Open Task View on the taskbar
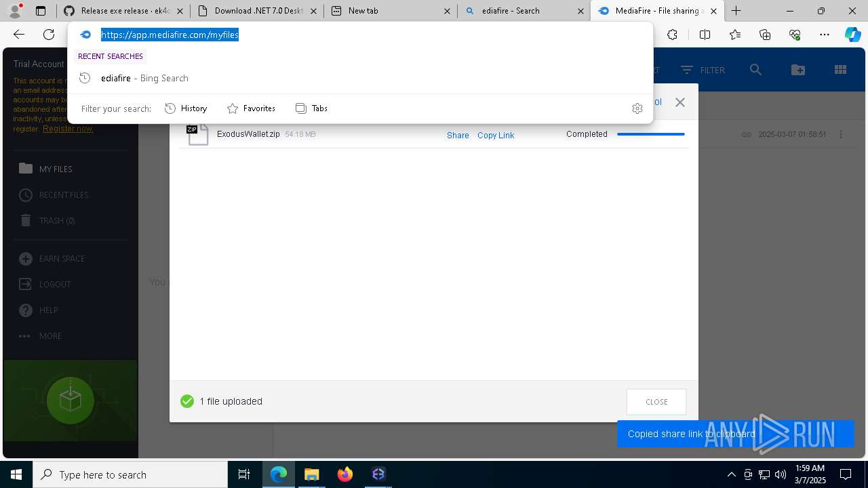 click(x=244, y=474)
